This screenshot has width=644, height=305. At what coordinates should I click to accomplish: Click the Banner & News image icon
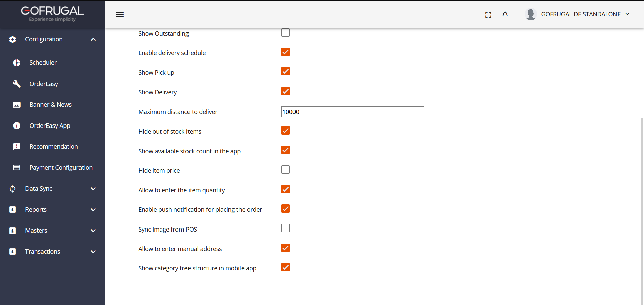(17, 105)
